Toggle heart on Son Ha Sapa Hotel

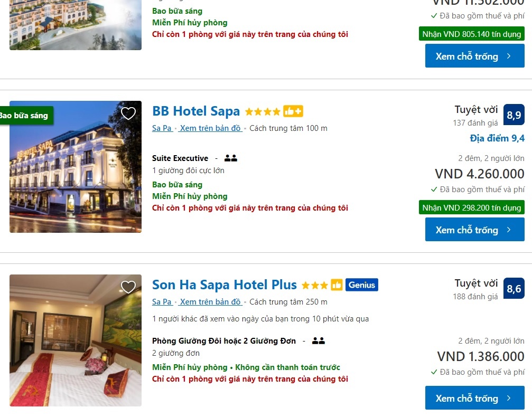tap(128, 287)
